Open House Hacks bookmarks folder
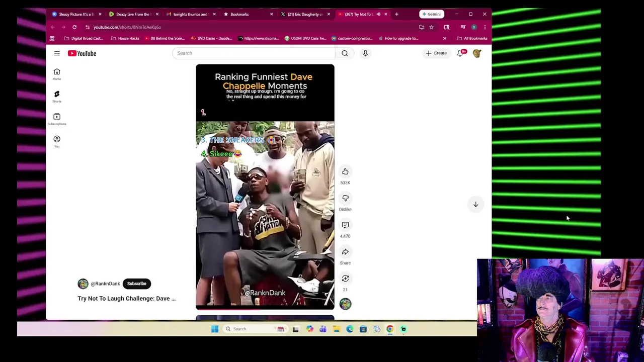This screenshot has width=644, height=362. [125, 38]
